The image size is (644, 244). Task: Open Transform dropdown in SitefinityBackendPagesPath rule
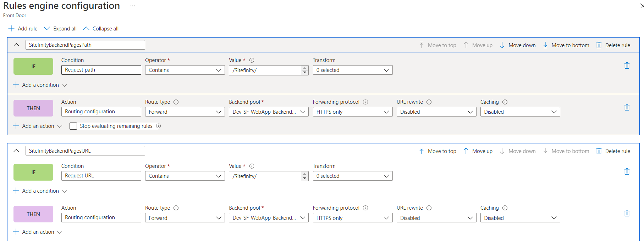(353, 70)
